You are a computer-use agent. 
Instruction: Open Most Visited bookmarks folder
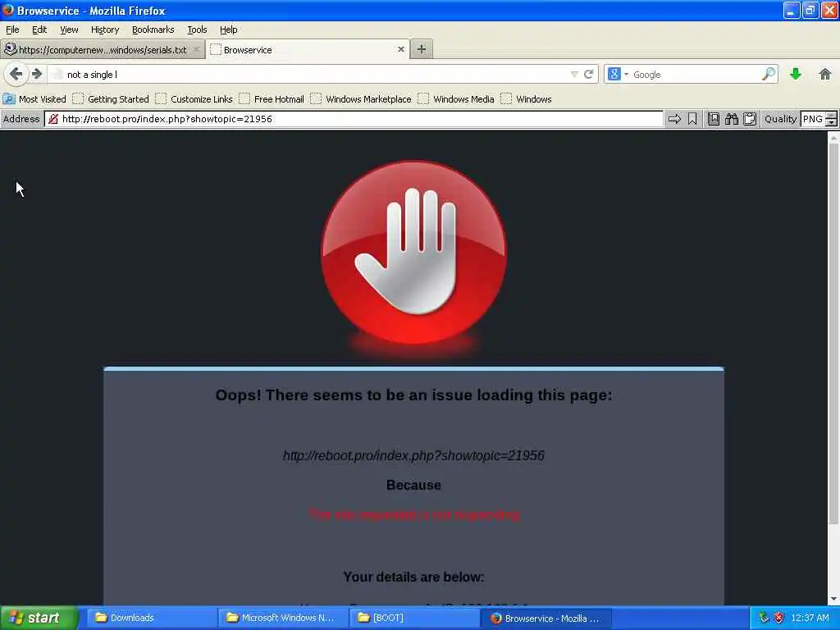34,99
